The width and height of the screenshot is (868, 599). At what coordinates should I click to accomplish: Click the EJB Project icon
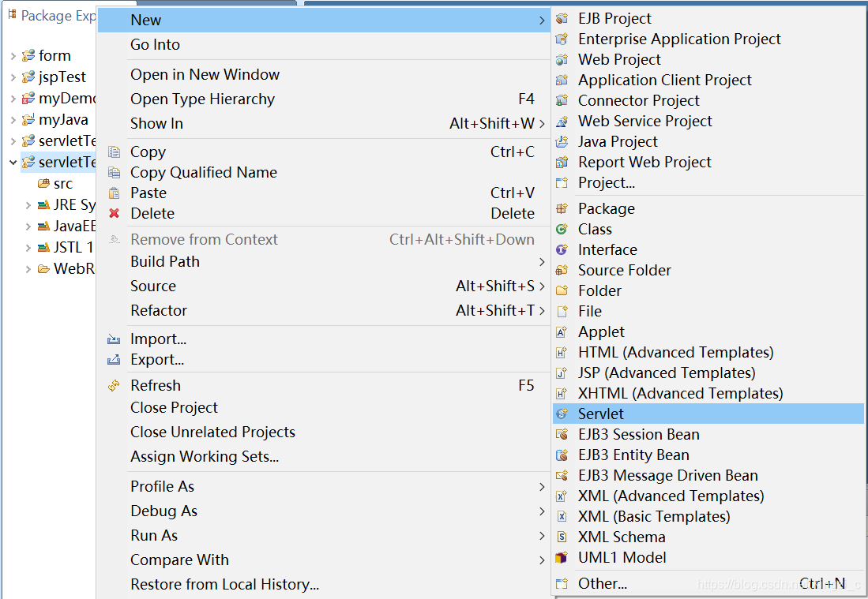[562, 19]
